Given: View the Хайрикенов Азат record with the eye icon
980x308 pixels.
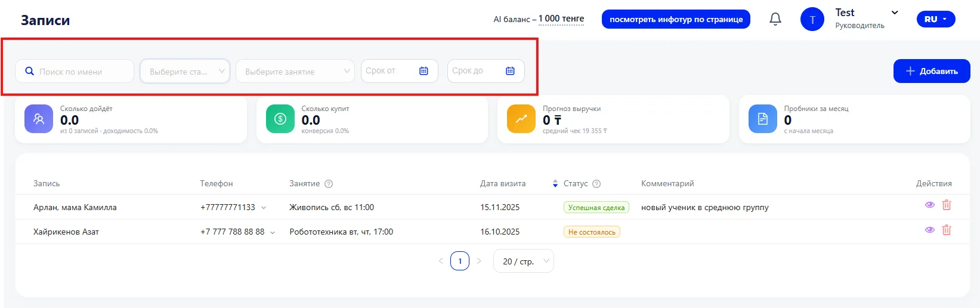Looking at the screenshot, I should (929, 230).
